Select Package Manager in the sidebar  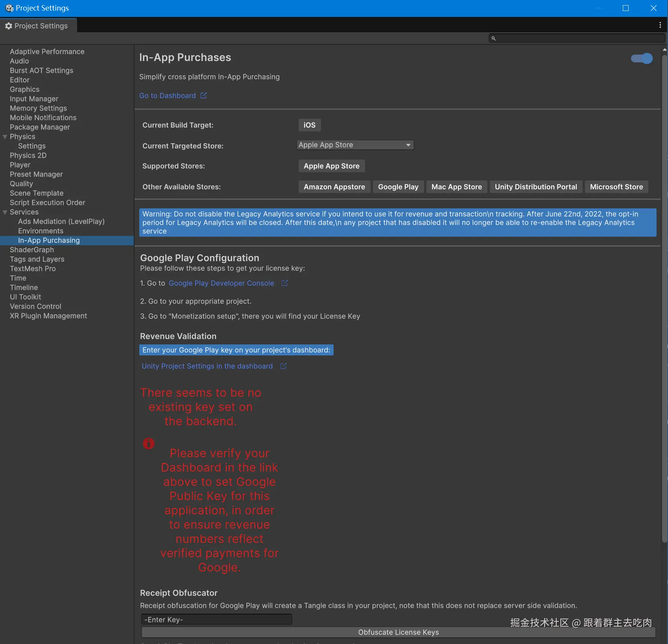[x=40, y=127]
